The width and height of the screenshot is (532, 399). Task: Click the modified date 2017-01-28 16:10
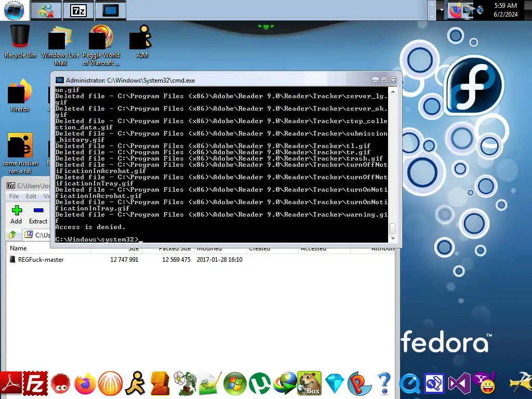click(220, 260)
